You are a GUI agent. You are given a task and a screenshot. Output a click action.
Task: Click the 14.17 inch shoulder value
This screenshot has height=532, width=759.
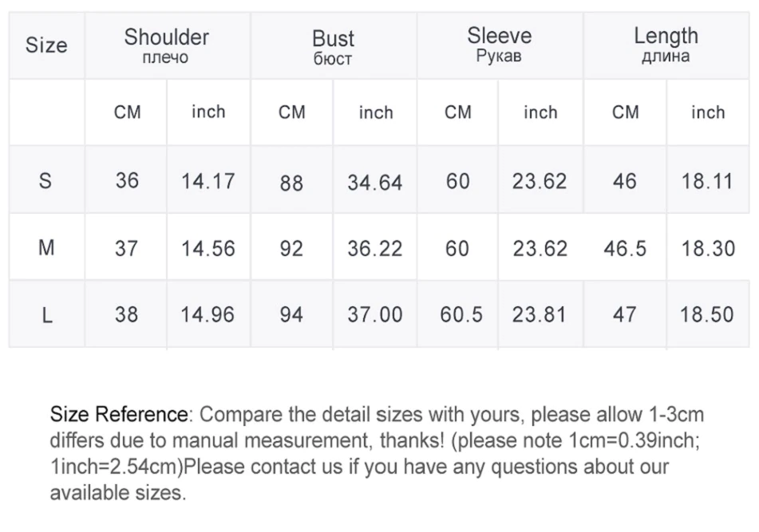[x=208, y=181]
